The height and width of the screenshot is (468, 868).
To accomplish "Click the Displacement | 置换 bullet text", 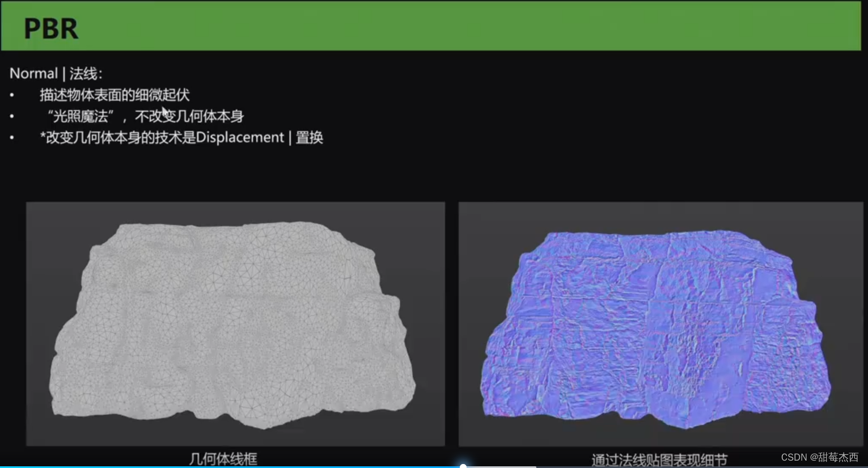I will (x=181, y=137).
